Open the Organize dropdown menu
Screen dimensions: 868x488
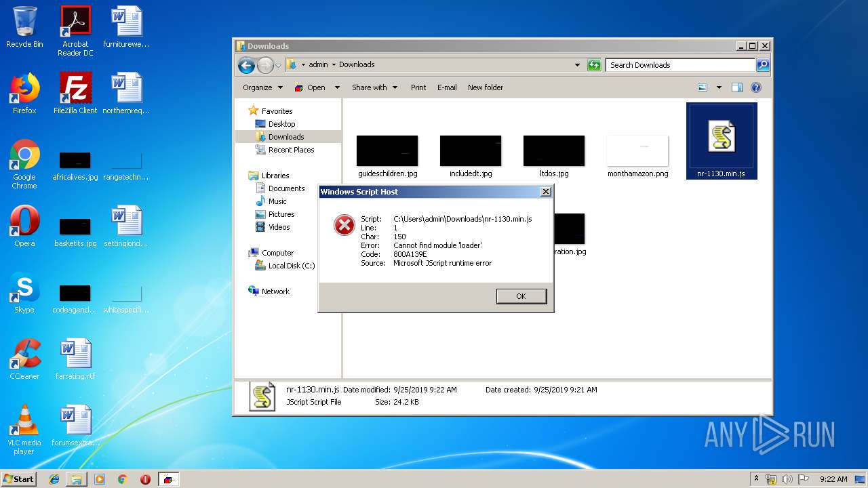tap(262, 87)
